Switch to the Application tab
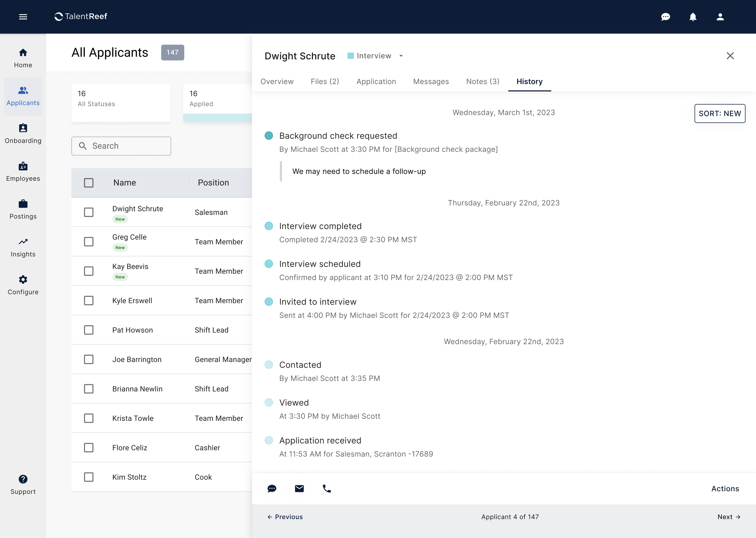 (x=376, y=81)
